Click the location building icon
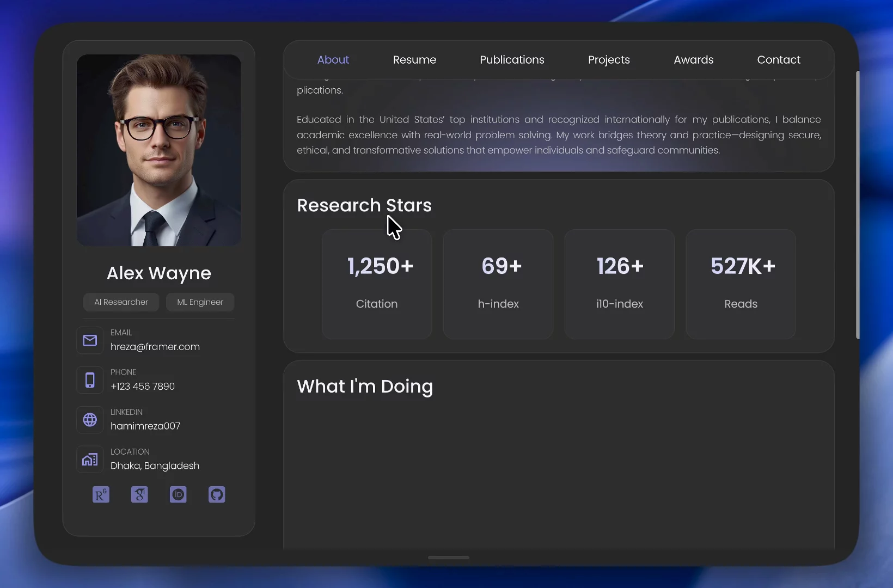Screen dimensions: 893x588 [90, 460]
